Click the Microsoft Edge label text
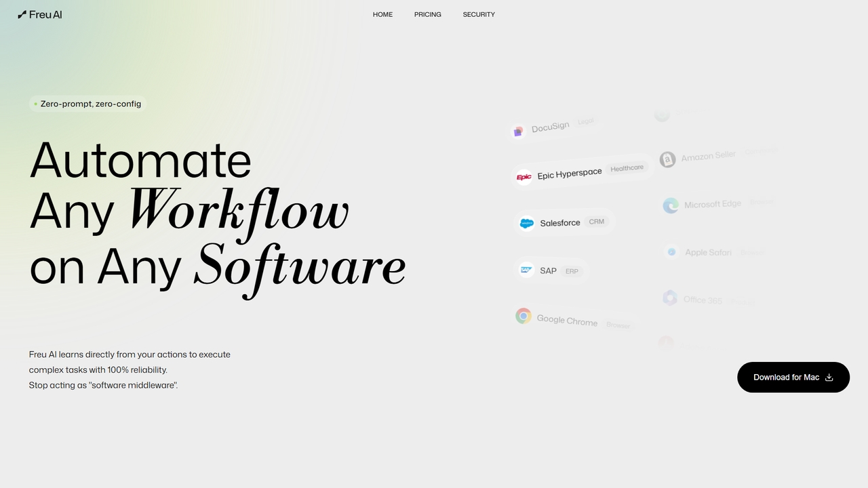 (713, 204)
